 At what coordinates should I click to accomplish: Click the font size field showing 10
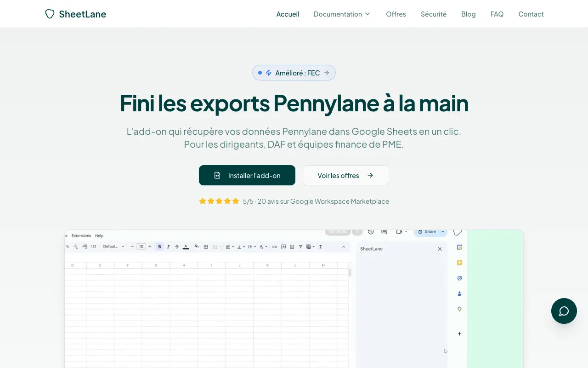pyautogui.click(x=141, y=247)
